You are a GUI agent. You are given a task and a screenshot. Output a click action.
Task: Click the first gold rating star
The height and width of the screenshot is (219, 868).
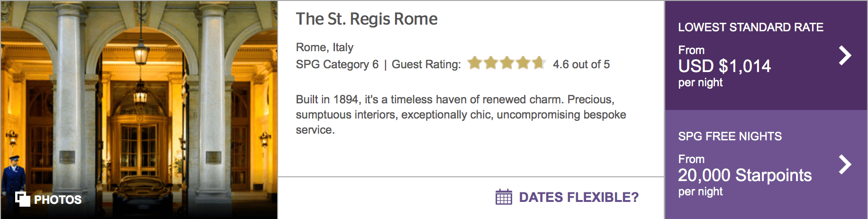475,63
